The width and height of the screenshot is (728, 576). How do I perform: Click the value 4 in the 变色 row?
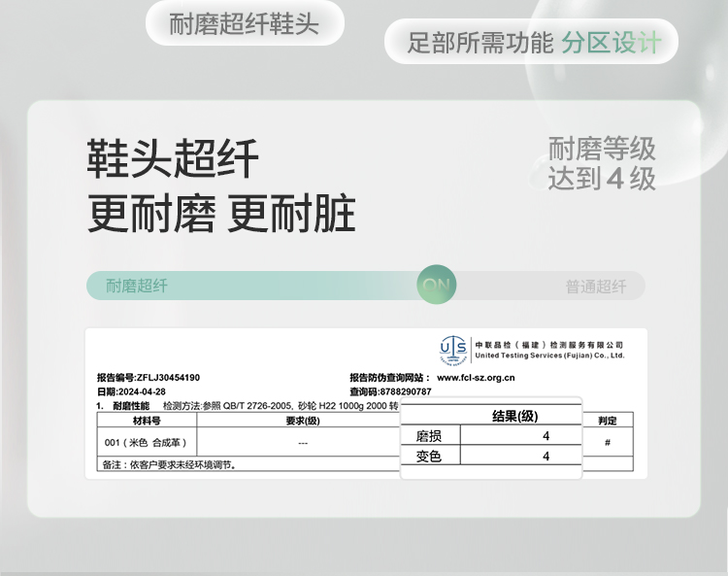546,457
